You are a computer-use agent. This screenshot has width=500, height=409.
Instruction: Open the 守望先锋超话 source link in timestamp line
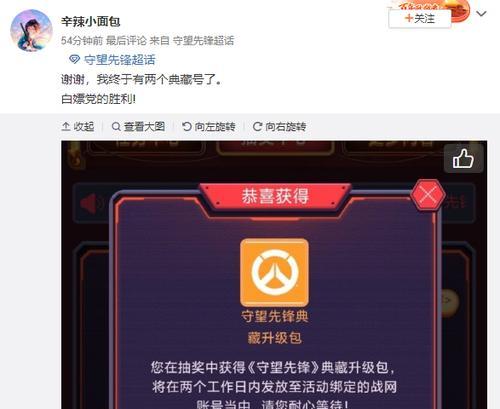coord(203,41)
